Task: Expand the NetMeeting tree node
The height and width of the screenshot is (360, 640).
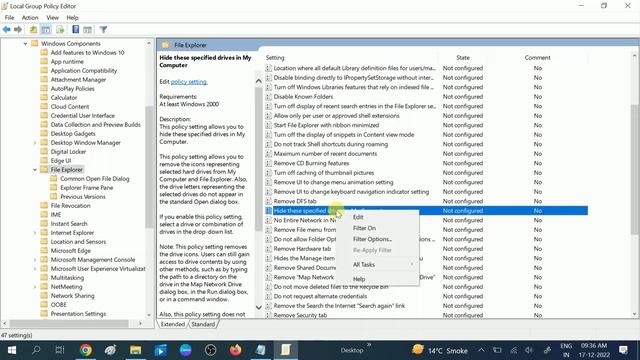Action: pyautogui.click(x=35, y=287)
